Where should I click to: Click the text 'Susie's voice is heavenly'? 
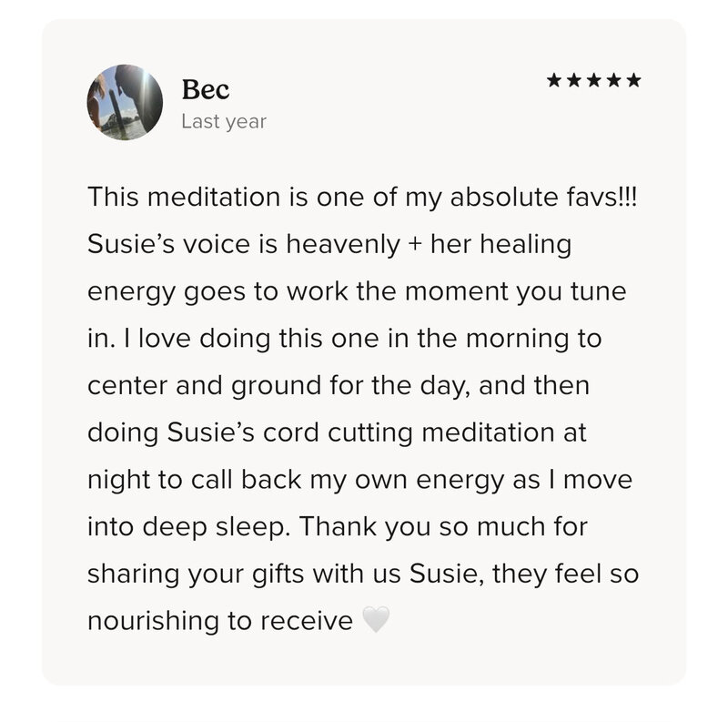tap(244, 244)
